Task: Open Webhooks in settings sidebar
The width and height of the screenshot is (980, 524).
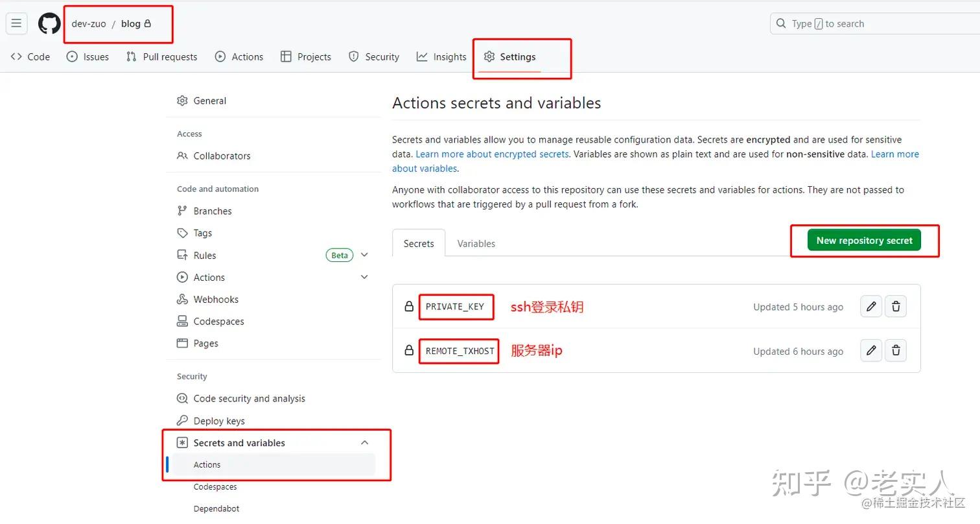Action: 215,299
